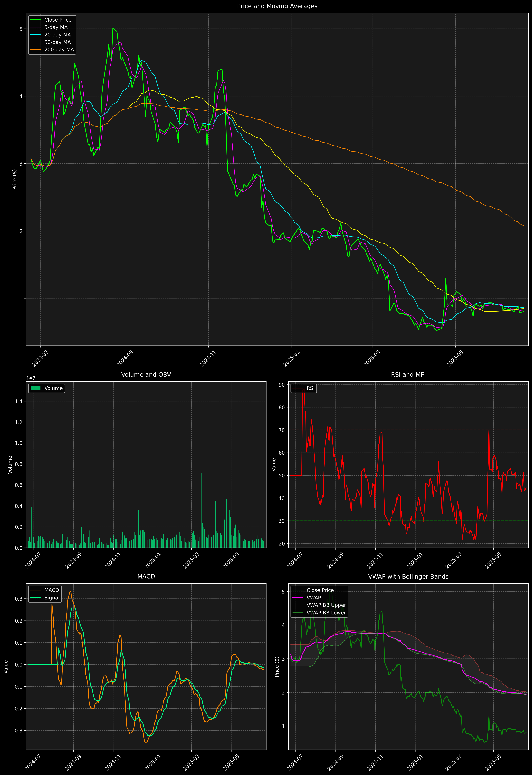
Task: Click the yellow 50-day MA legend line sample
Action: [x=36, y=42]
